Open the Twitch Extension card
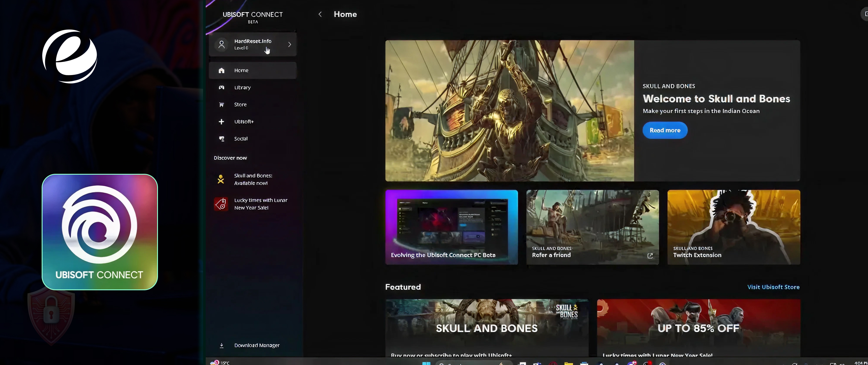Image resolution: width=868 pixels, height=365 pixels. pos(733,227)
